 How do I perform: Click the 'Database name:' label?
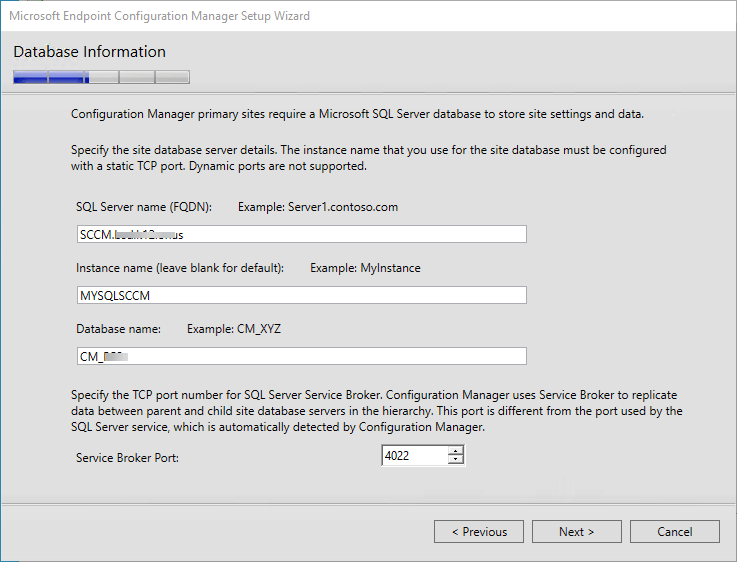pos(118,329)
